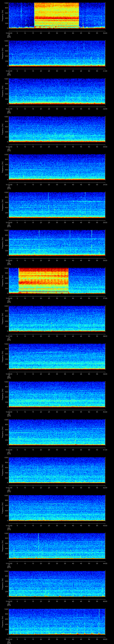114x644 pixels.
Task: Click the spectrogram panel starting at 19:40:00
Action: click(x=57, y=432)
